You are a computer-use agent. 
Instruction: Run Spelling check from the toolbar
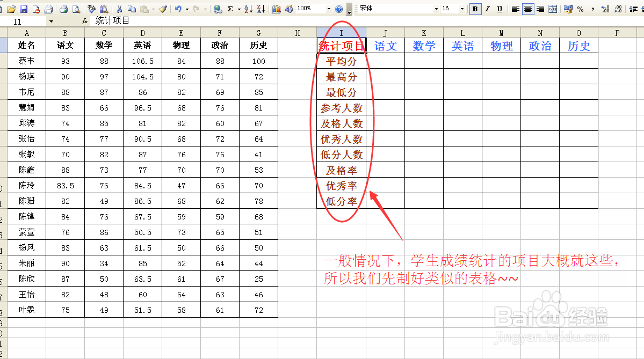point(90,9)
